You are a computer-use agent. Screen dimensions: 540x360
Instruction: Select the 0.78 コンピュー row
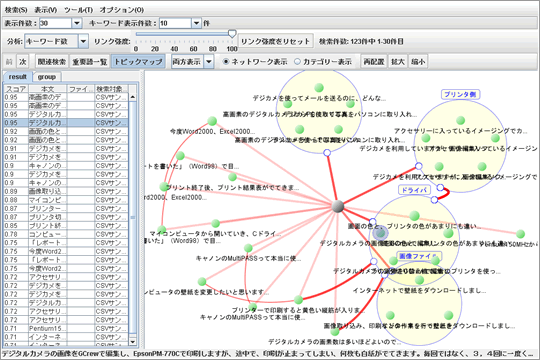pos(66,234)
